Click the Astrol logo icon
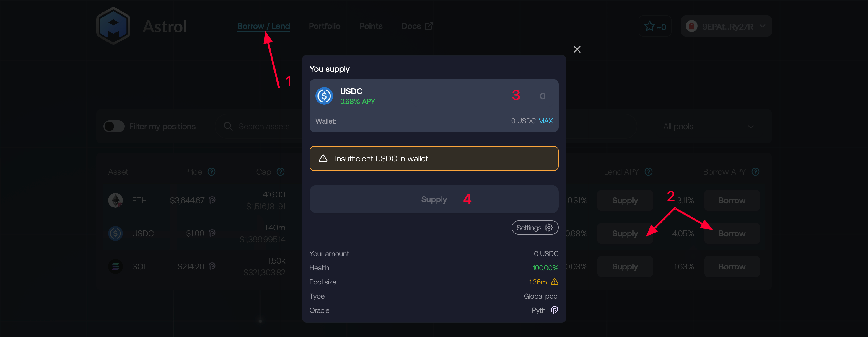 pyautogui.click(x=113, y=26)
